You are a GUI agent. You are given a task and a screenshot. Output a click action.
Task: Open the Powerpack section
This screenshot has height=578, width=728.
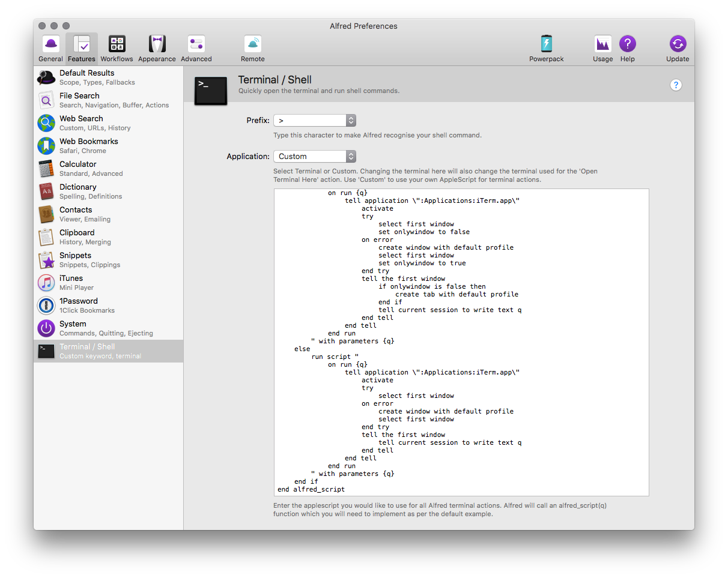(546, 49)
